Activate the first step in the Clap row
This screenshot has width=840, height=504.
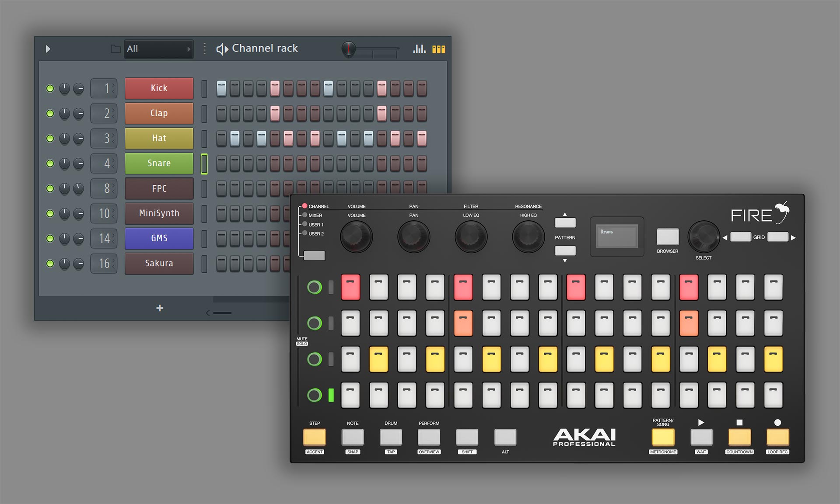click(x=221, y=113)
